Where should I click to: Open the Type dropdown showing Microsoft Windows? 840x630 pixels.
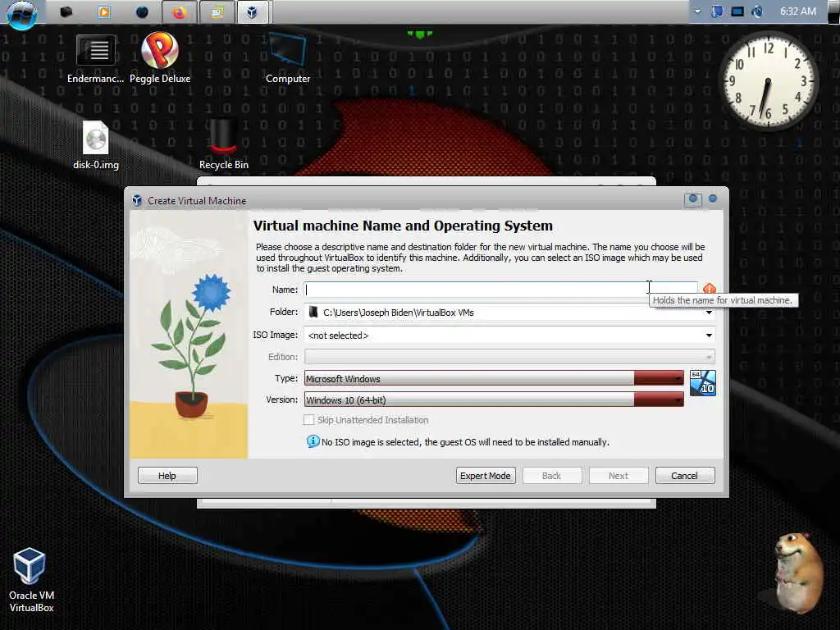point(494,378)
